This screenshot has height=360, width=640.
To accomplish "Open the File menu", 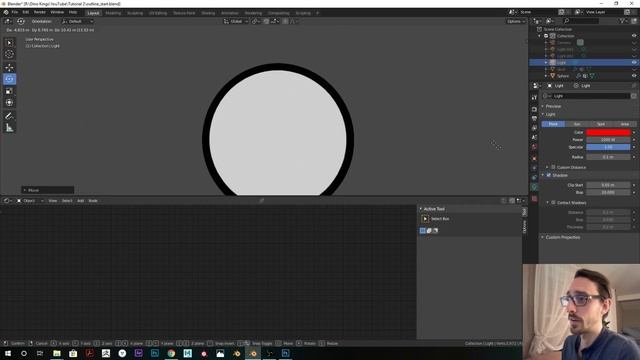I will point(15,12).
